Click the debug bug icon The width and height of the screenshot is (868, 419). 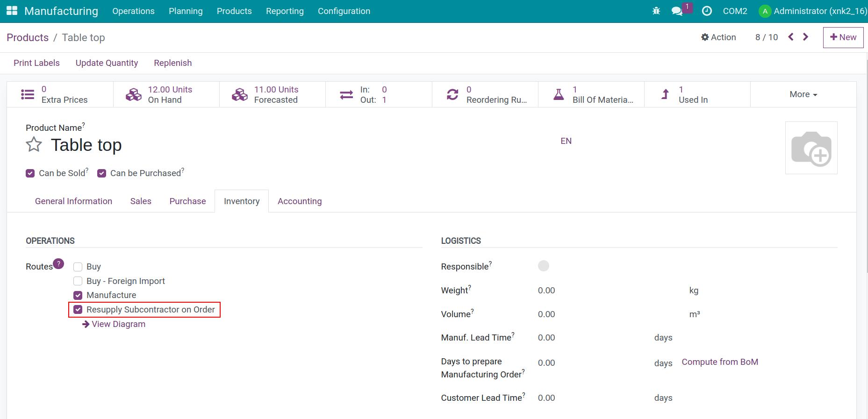point(656,11)
